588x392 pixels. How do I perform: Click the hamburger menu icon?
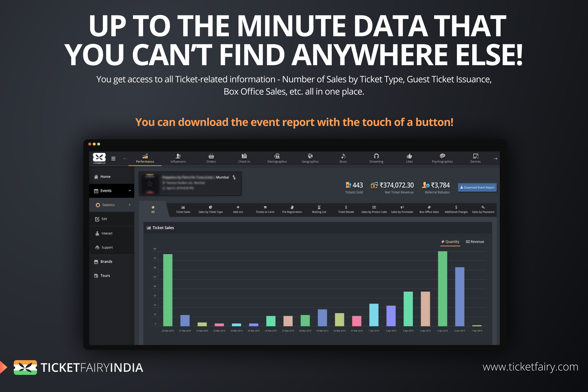tap(113, 158)
